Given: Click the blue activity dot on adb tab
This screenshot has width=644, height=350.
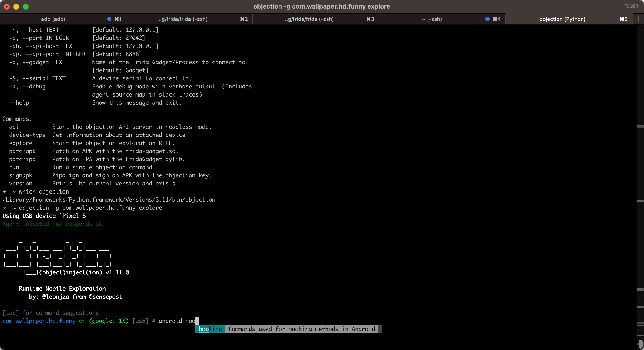Looking at the screenshot, I should tap(109, 19).
